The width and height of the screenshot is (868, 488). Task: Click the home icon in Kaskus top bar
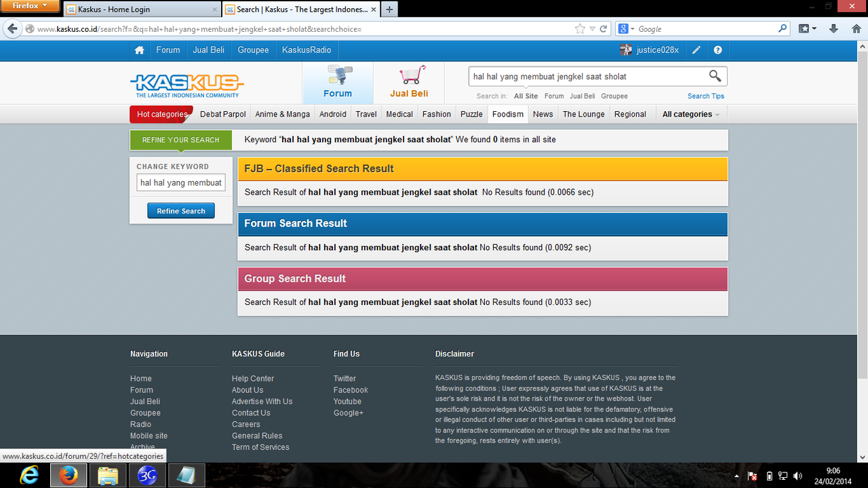point(139,50)
